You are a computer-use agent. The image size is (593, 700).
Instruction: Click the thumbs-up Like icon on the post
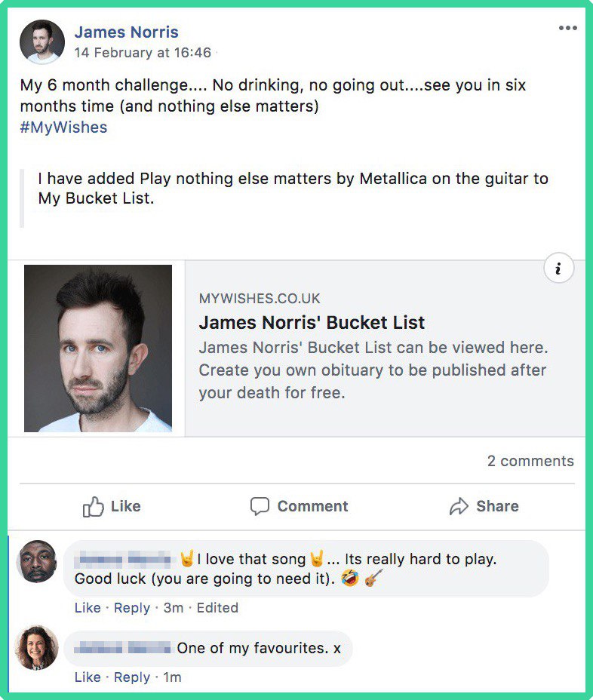(93, 506)
